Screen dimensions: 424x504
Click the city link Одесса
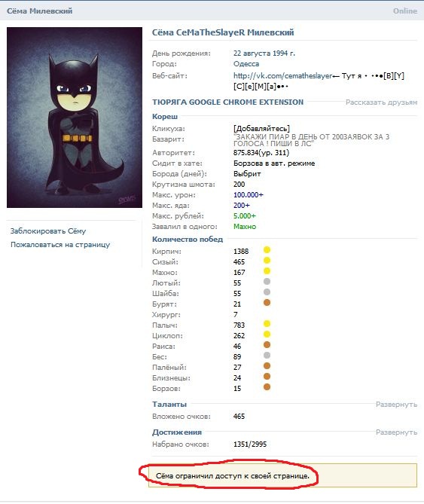[x=246, y=63]
